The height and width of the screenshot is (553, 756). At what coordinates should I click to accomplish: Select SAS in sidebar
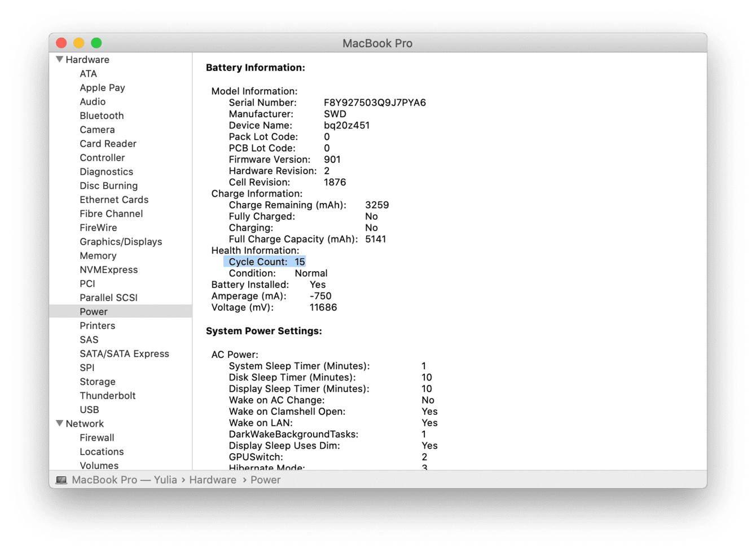(x=89, y=340)
